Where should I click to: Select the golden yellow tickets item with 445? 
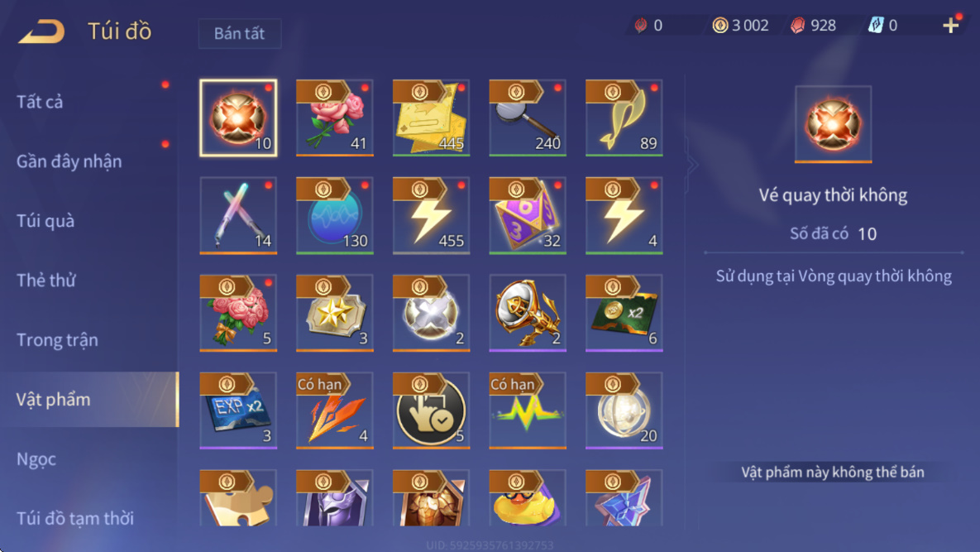point(431,118)
